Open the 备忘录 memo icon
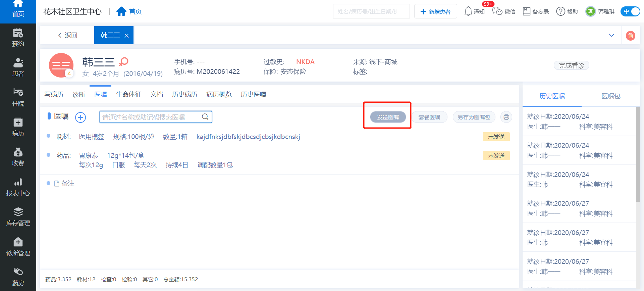Screen dimensions: 644x291 (x=527, y=11)
